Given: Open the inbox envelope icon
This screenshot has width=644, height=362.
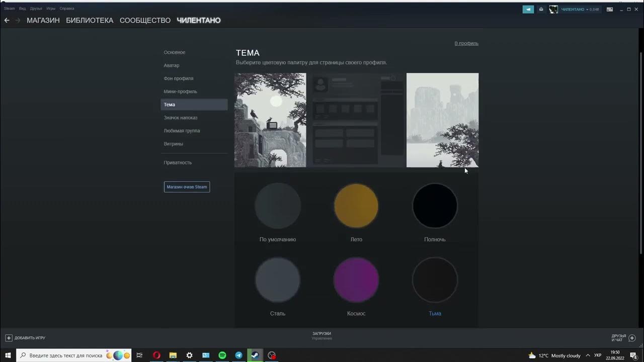Looking at the screenshot, I should 541,9.
